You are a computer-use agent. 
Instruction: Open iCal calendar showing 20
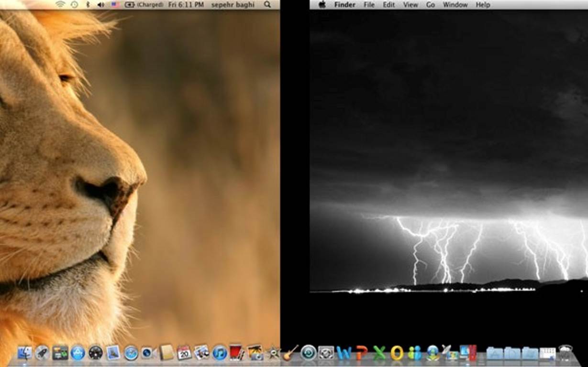point(184,353)
